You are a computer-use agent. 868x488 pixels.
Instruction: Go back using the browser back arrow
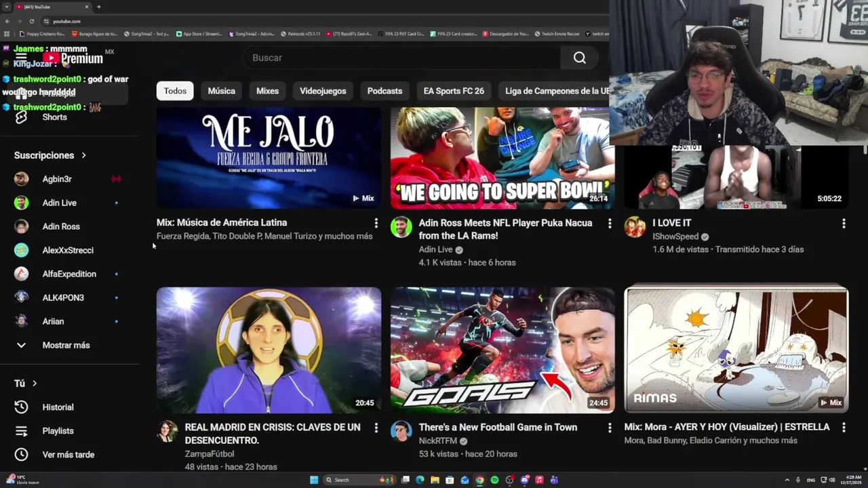[x=8, y=21]
